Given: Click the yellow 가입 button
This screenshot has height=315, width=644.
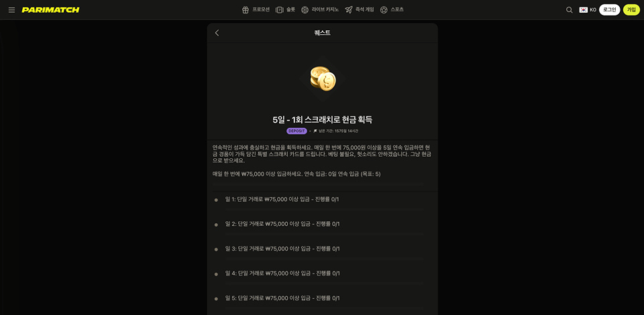Looking at the screenshot, I should [x=631, y=10].
